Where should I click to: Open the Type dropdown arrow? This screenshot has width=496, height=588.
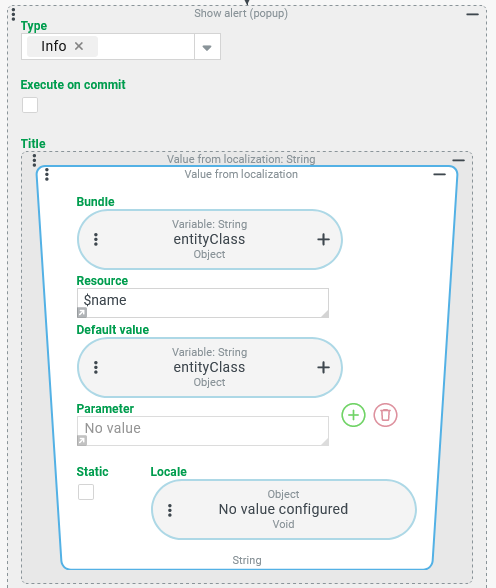click(207, 47)
